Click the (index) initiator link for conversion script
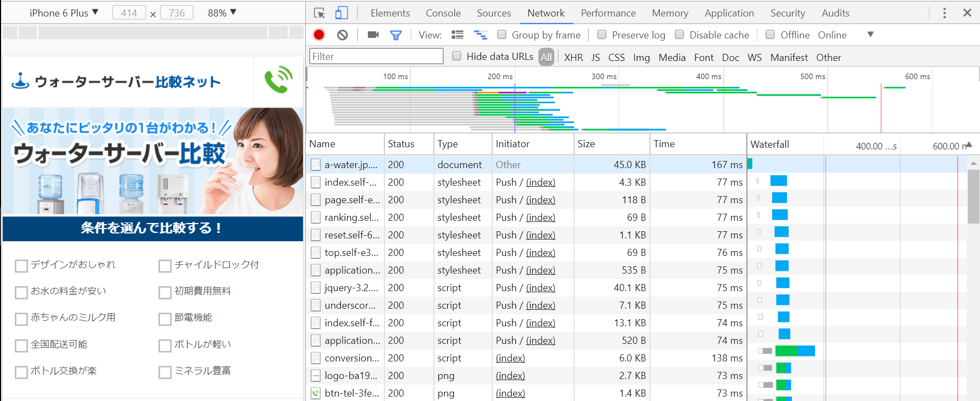This screenshot has width=980, height=401. coord(510,358)
